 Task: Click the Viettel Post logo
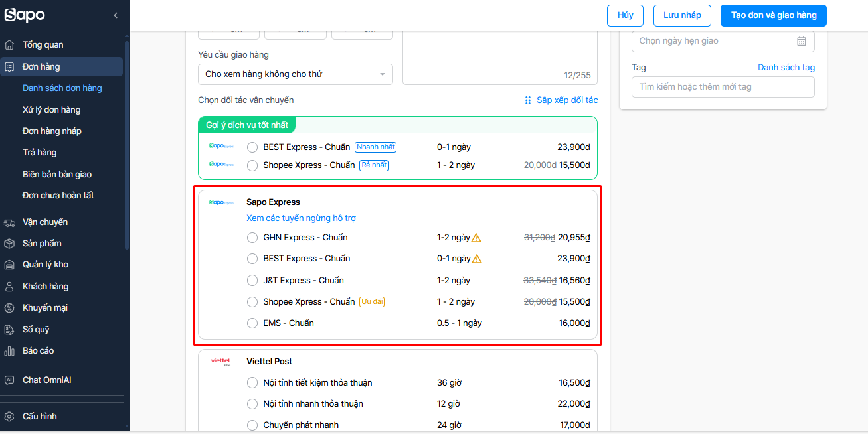coord(220,362)
